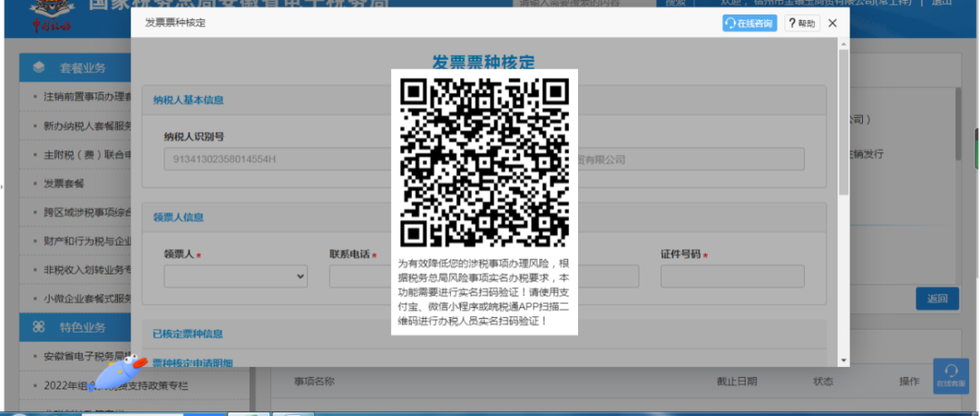The image size is (980, 416).
Task: Click the background page right scrollbar
Action: [x=957, y=125]
